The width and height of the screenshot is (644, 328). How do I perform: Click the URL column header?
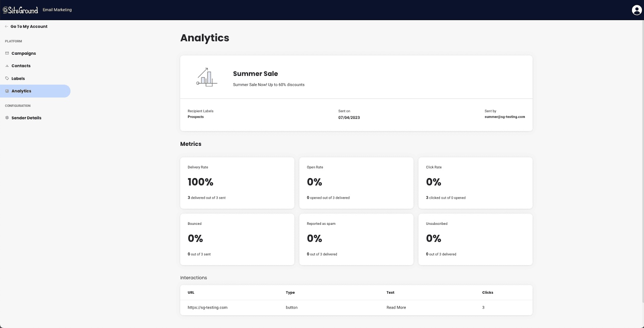191,293
